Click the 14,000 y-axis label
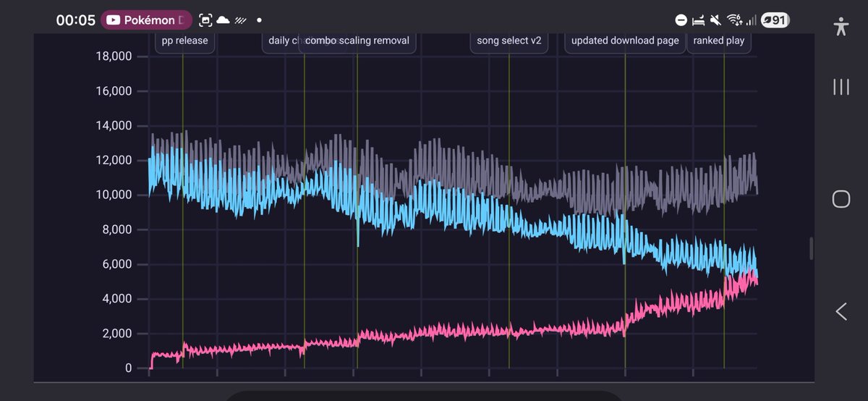The width and height of the screenshot is (868, 401). [x=113, y=126]
